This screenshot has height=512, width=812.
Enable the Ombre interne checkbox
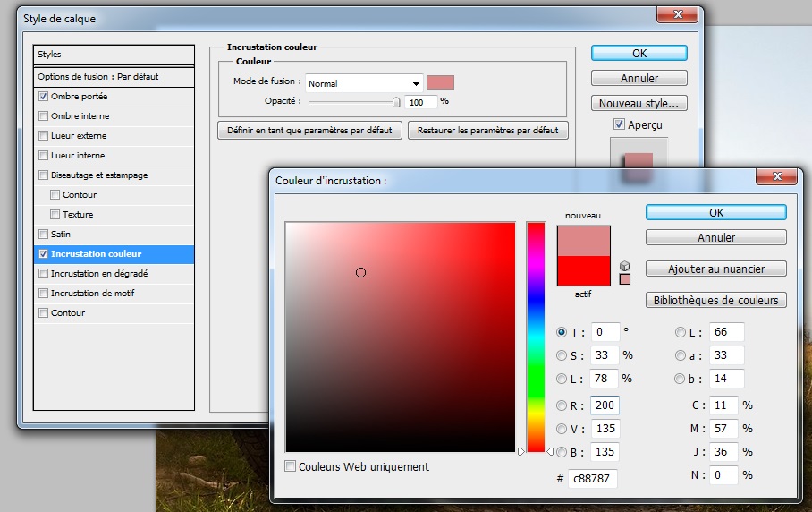[x=44, y=116]
